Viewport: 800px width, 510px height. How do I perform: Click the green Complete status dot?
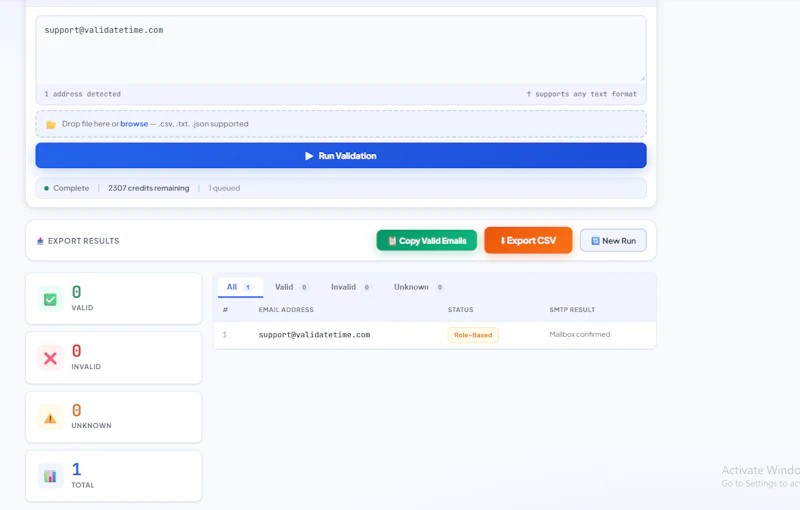click(46, 188)
